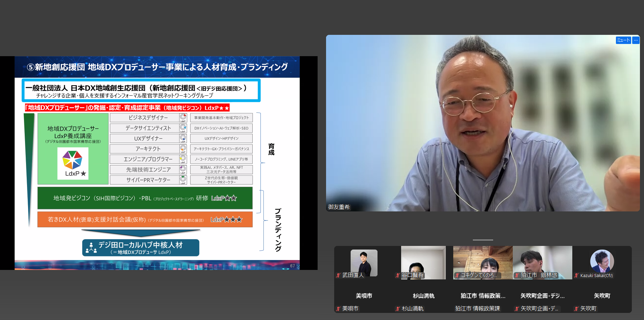Click the red 地域DXプロデューサー heading bar

[127, 108]
